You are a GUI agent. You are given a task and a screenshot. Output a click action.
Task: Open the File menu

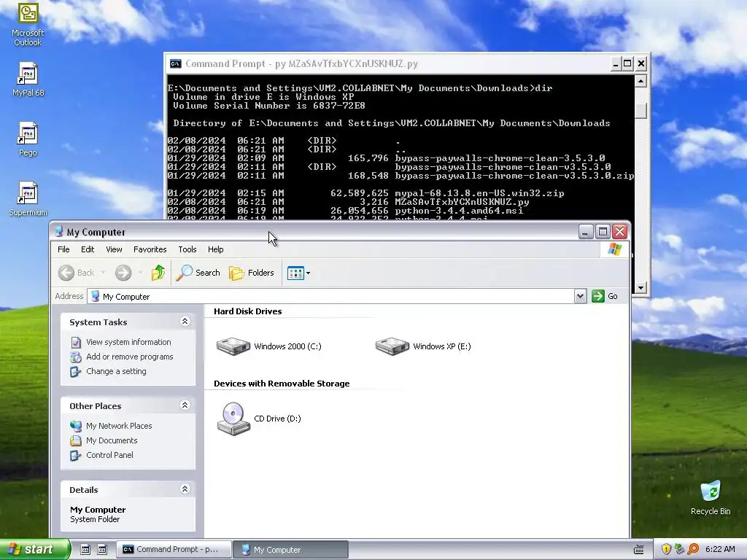pos(63,249)
